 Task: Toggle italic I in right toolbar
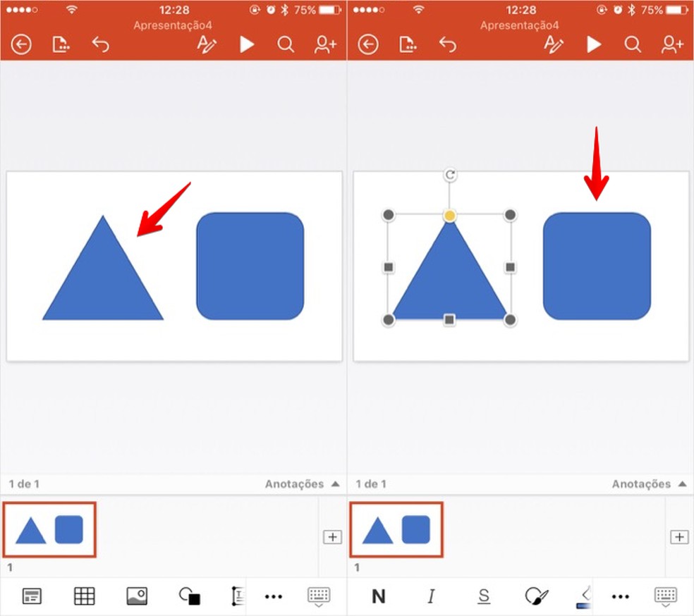[431, 596]
